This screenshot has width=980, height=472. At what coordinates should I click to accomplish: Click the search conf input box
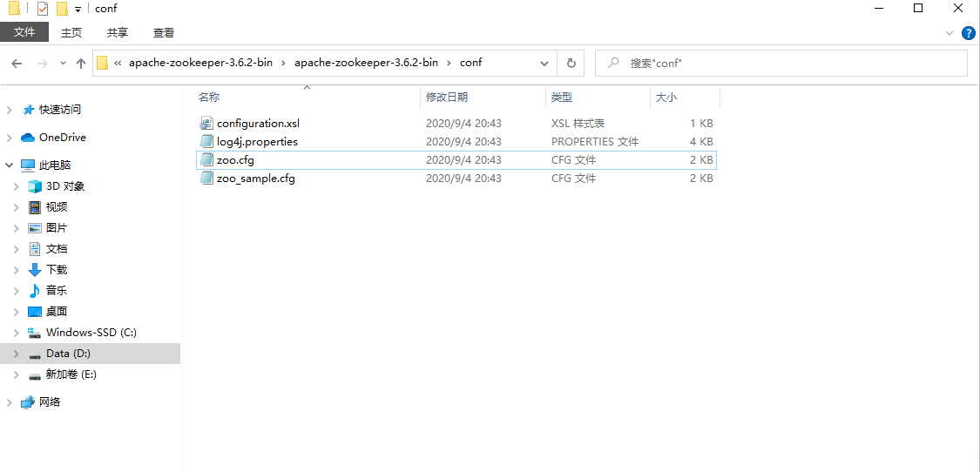coord(781,64)
